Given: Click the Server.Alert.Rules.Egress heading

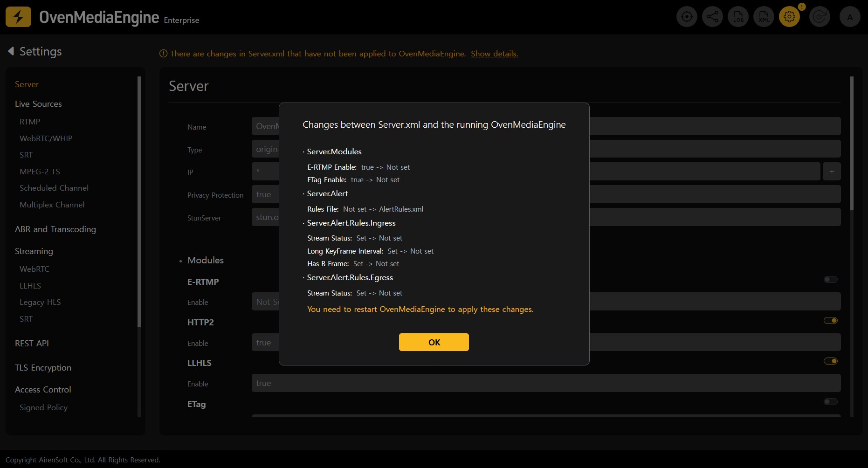Looking at the screenshot, I should [350, 278].
